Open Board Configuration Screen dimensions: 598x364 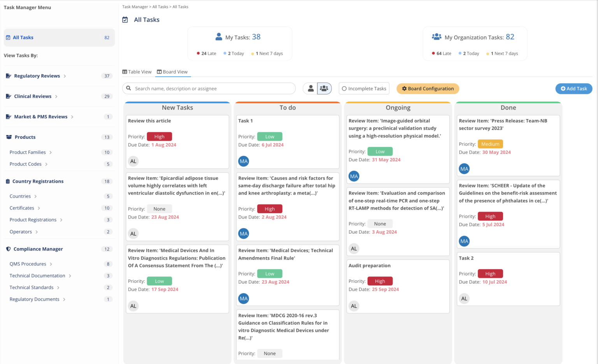tap(427, 88)
